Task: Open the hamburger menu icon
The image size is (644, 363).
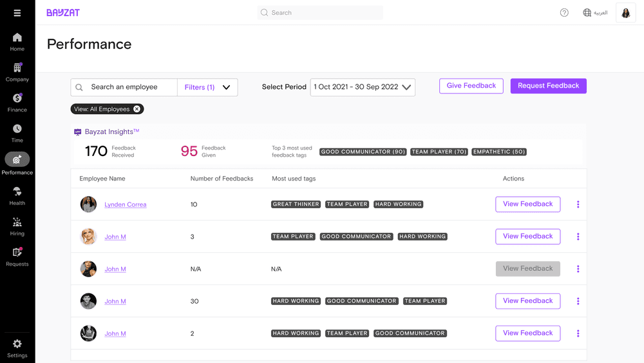Action: point(17,13)
